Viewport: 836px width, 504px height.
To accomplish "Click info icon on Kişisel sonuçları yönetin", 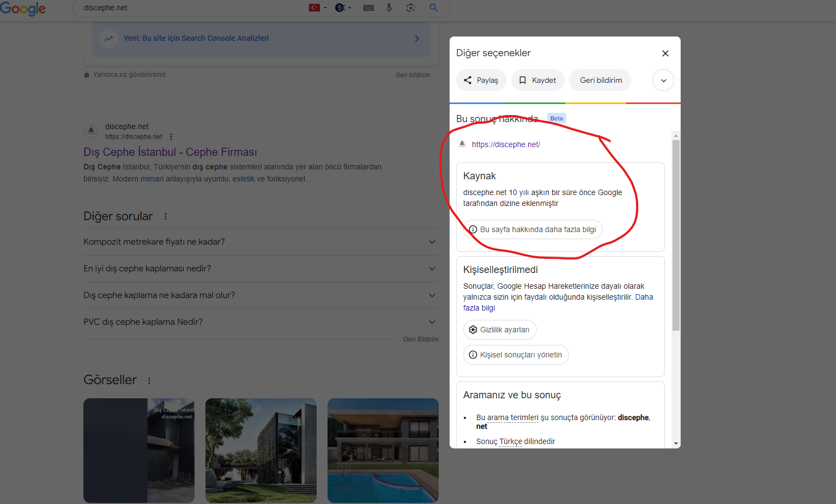I will click(x=473, y=355).
